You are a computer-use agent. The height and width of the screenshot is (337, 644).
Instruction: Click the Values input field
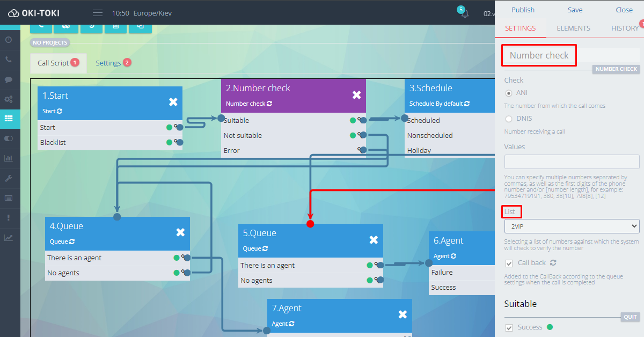tap(572, 162)
